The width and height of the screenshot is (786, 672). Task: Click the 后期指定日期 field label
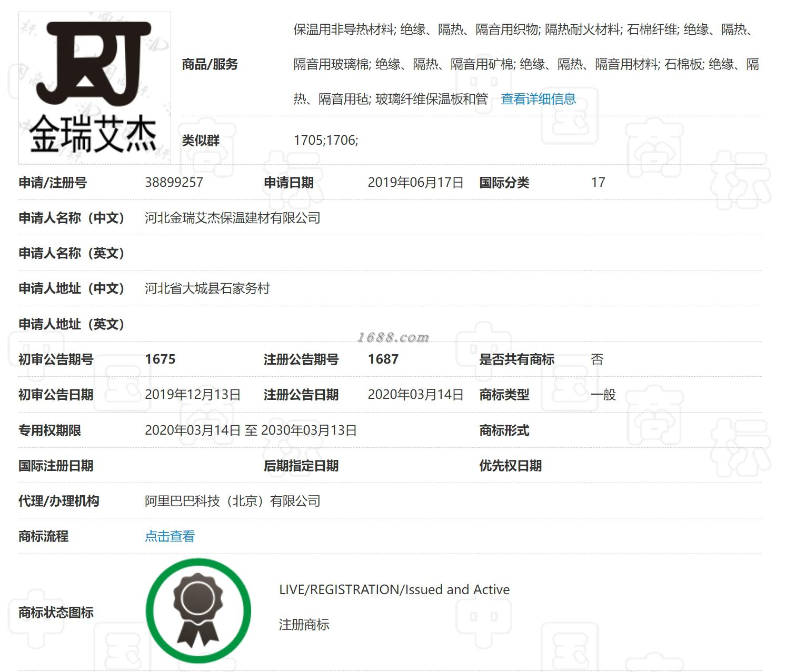click(x=301, y=466)
